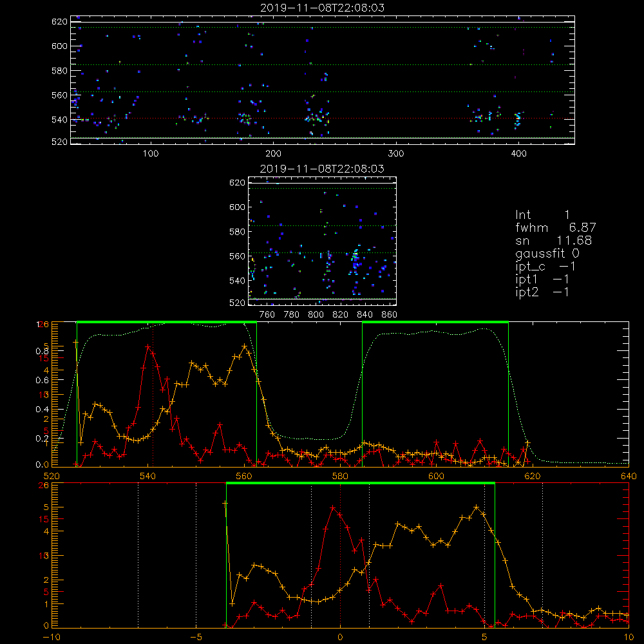The width and height of the screenshot is (644, 644).
Task: Click x-axis label 100 on top plot
Action: click(x=151, y=154)
